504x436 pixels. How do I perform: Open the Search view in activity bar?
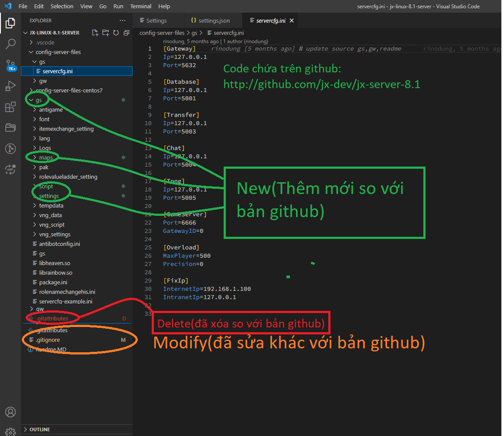(10, 44)
